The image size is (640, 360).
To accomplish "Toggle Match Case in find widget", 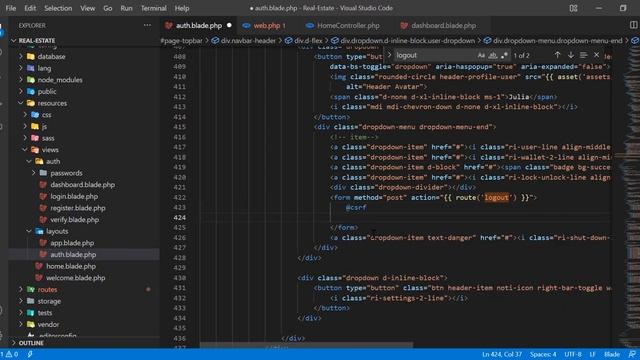I will click(x=481, y=55).
